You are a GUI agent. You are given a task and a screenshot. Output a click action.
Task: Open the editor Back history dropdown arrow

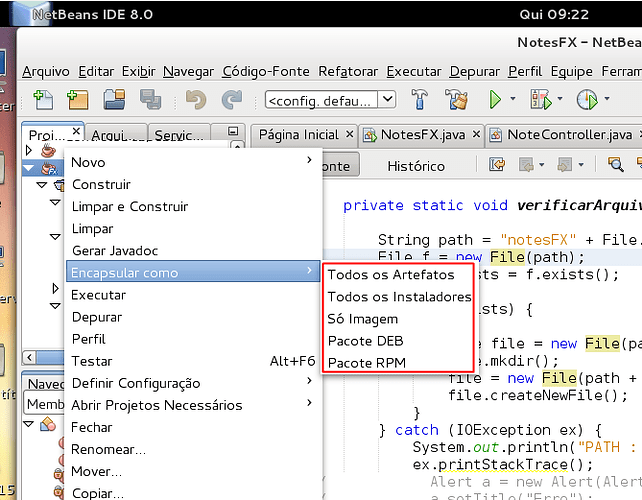coord(542,165)
